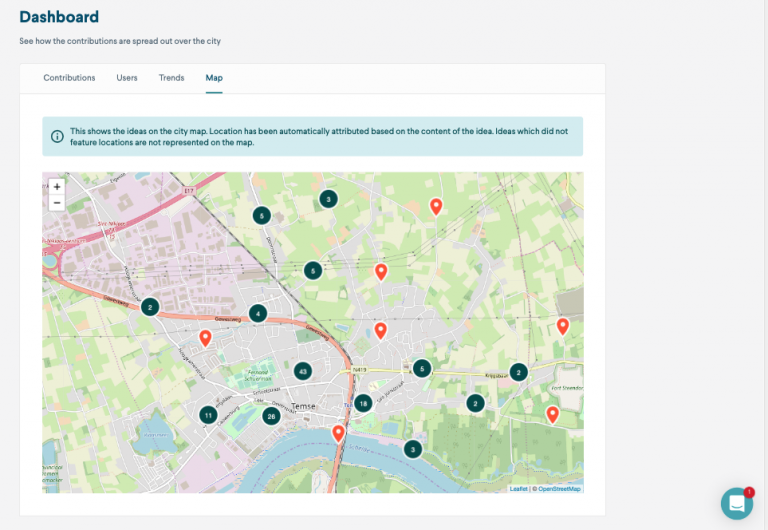Switch to the Contributions tab

(x=69, y=78)
